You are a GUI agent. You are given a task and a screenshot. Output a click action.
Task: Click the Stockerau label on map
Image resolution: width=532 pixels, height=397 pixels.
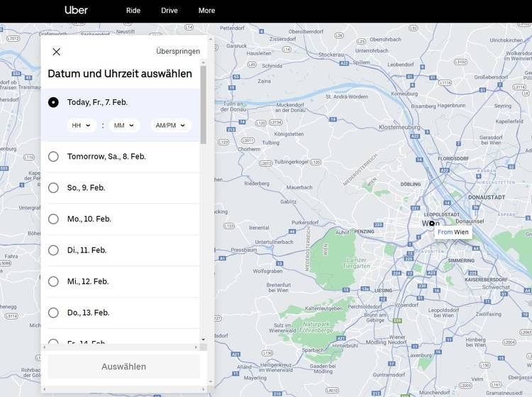click(x=331, y=55)
